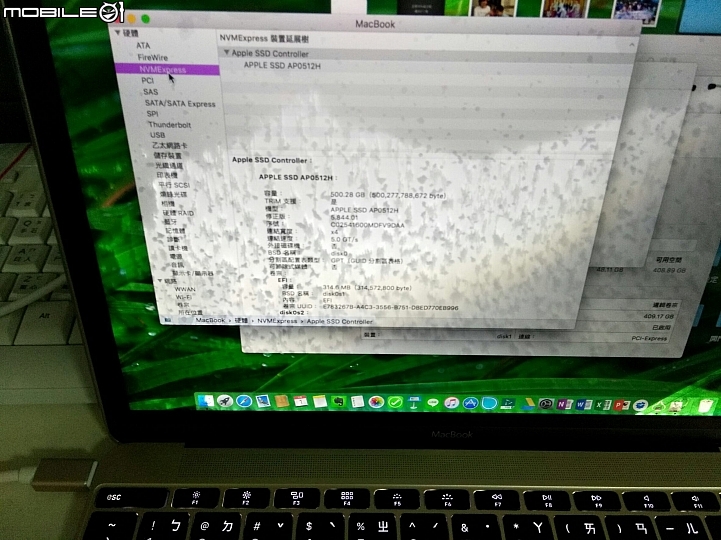Click the green zoom window button
Viewport: 721px width, 540px height.
(x=146, y=19)
